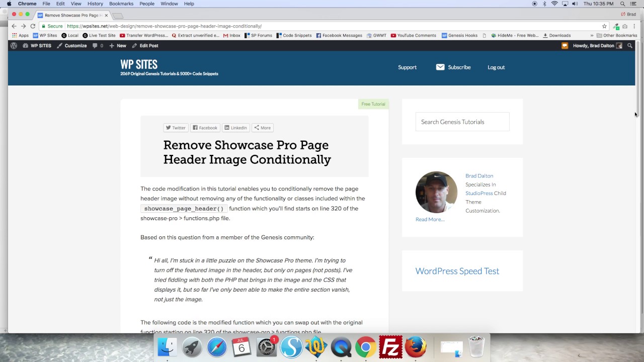Open the comments bubble in admin bar
Screen dimensions: 644x362
pyautogui.click(x=98, y=46)
